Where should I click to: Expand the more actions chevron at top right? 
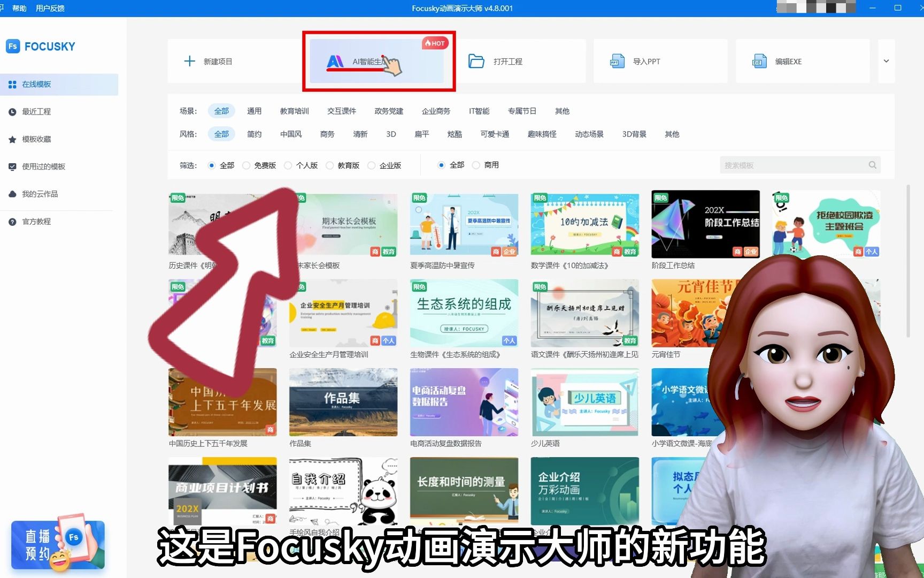click(x=886, y=61)
